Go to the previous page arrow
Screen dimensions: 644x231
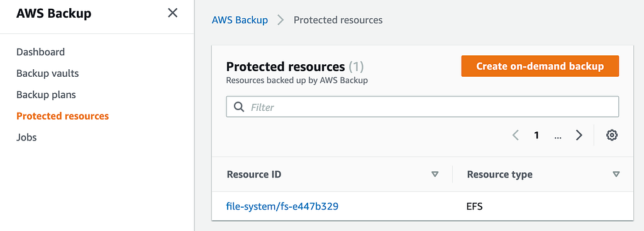pos(516,135)
